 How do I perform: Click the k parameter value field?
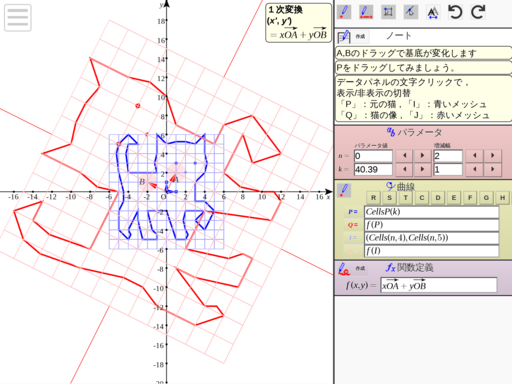click(x=373, y=169)
